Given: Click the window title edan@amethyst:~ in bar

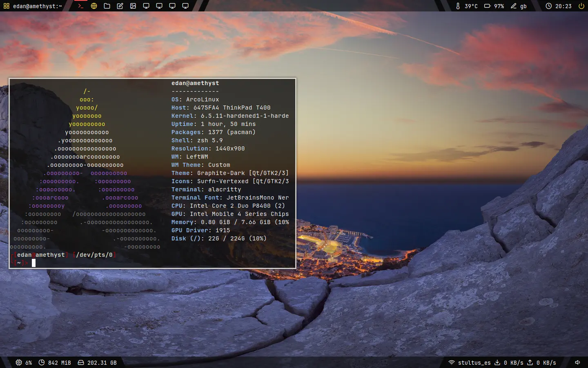Looking at the screenshot, I should (38, 6).
